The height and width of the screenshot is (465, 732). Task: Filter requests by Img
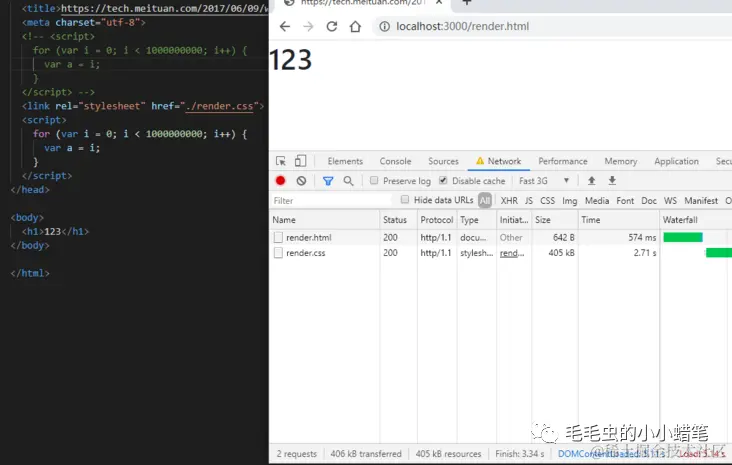click(570, 201)
